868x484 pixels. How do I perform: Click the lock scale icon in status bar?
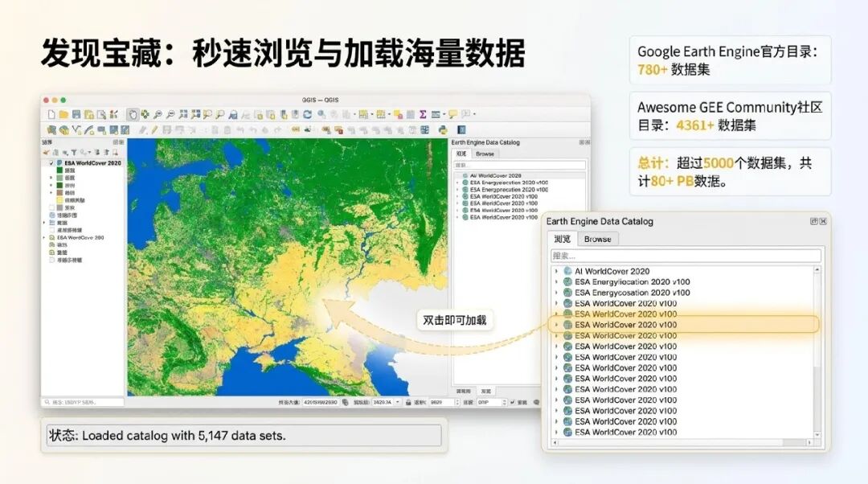pos(408,402)
